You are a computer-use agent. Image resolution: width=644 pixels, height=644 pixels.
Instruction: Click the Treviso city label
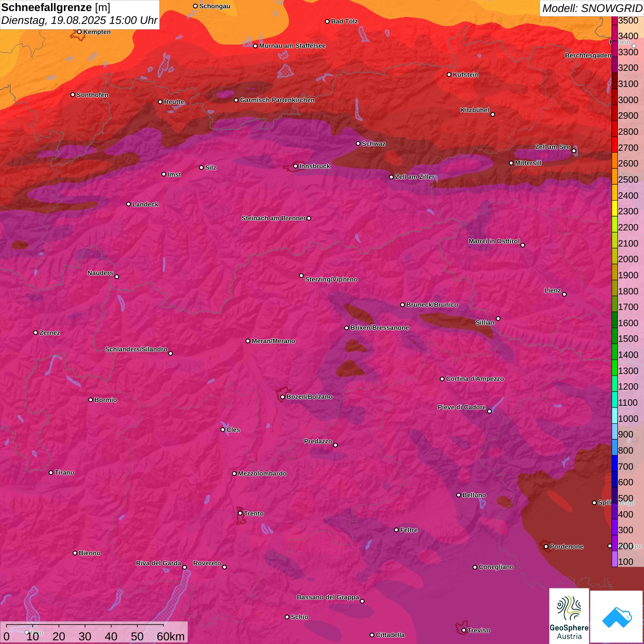[x=479, y=630]
